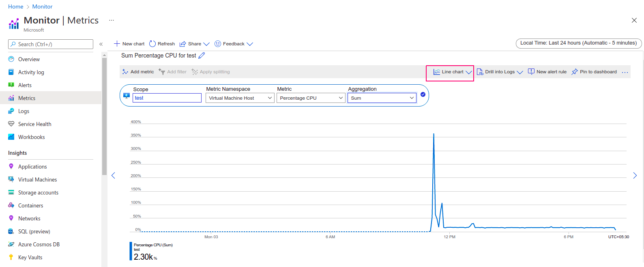Open the Metric Namespace combo box

[x=240, y=98]
